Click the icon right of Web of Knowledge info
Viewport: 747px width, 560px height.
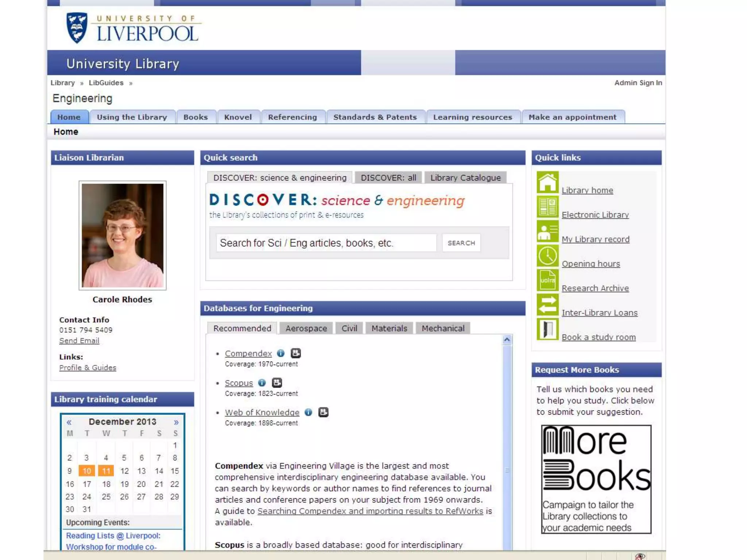[x=323, y=412]
